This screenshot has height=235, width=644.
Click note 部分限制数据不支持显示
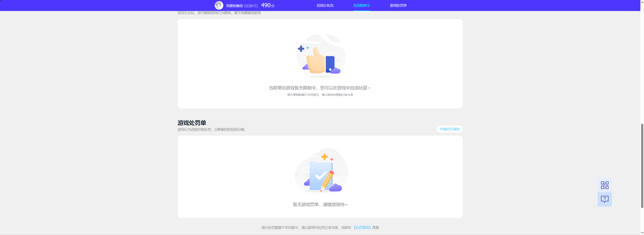[x=303, y=95]
